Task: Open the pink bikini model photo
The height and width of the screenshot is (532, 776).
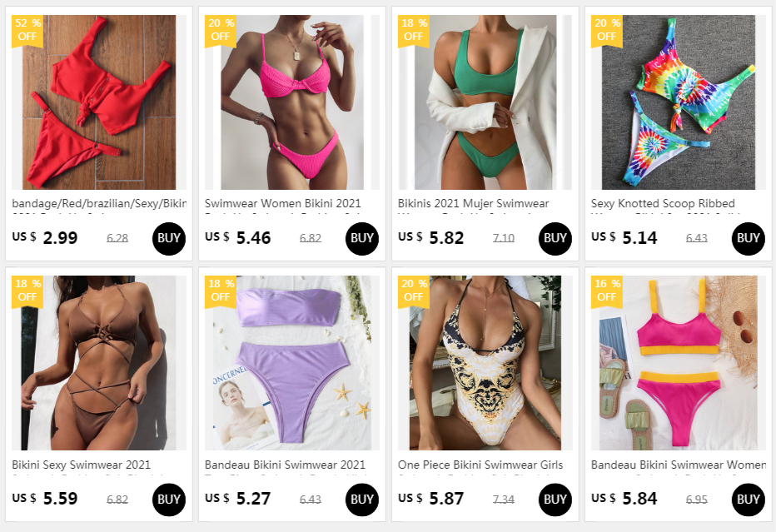Action: click(292, 102)
